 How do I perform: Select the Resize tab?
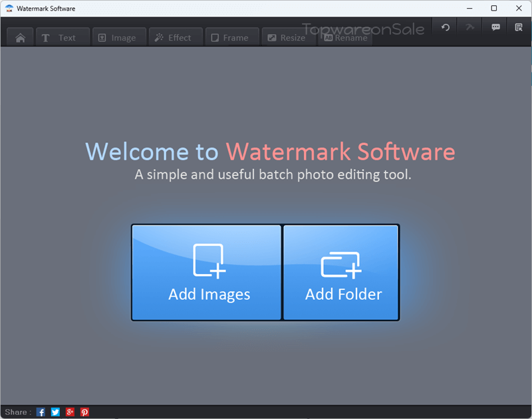coord(289,37)
